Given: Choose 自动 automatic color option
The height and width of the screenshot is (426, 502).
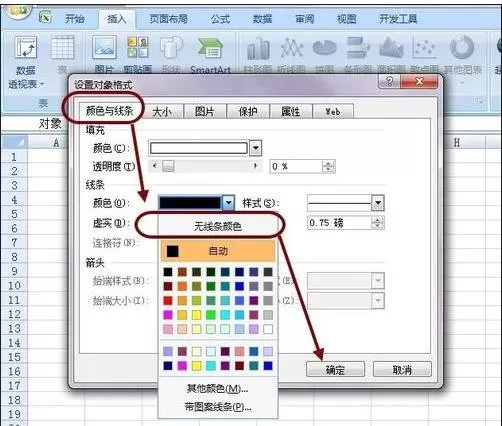Looking at the screenshot, I should click(218, 251).
